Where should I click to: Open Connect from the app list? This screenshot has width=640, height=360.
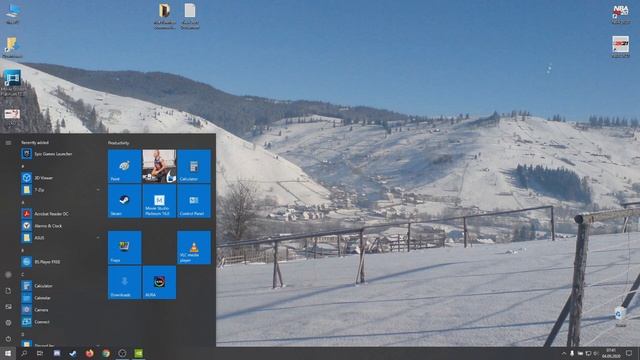coord(61,322)
